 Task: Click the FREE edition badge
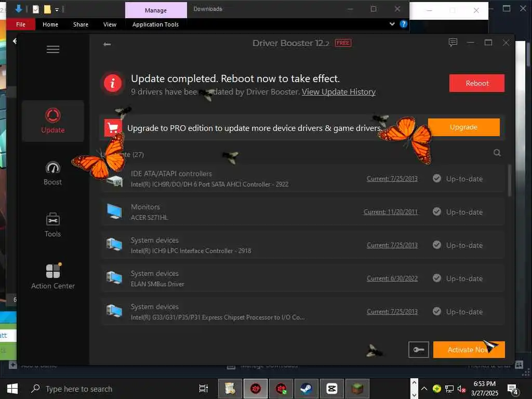point(343,43)
